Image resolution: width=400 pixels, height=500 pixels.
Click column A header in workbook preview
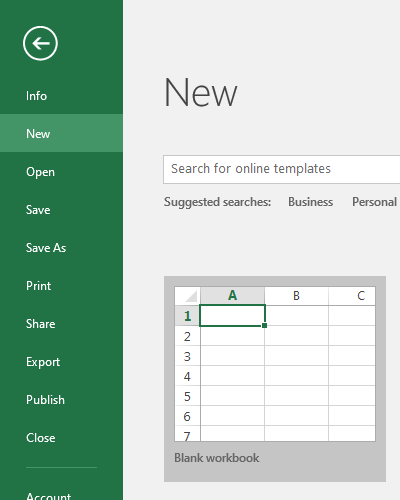pos(232,296)
